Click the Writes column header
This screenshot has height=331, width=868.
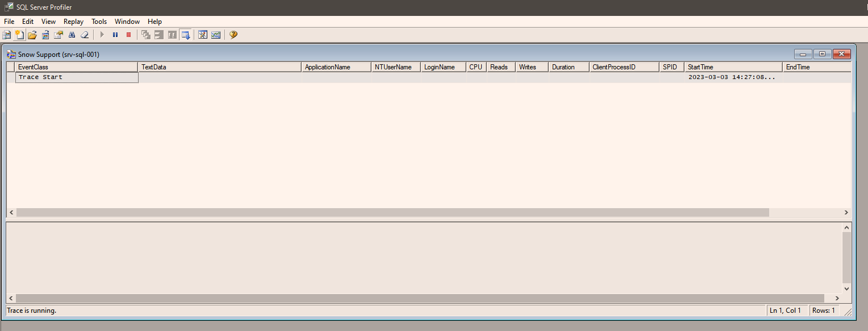[532, 67]
